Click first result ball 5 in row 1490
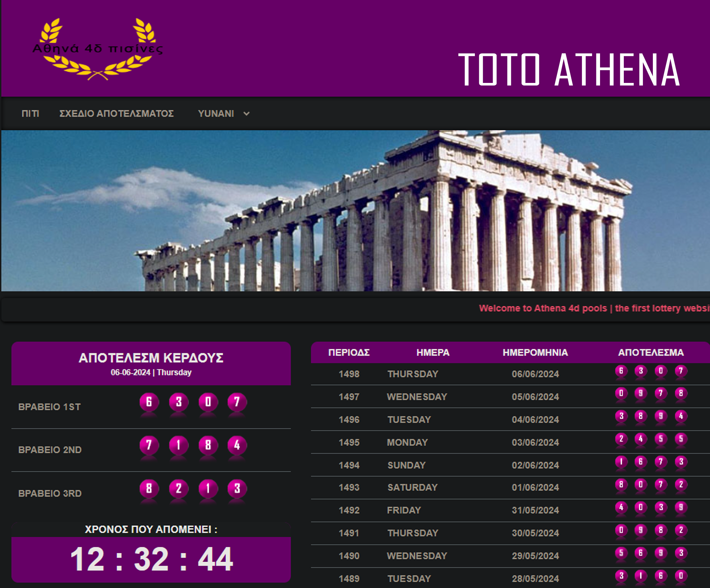 [x=621, y=553]
